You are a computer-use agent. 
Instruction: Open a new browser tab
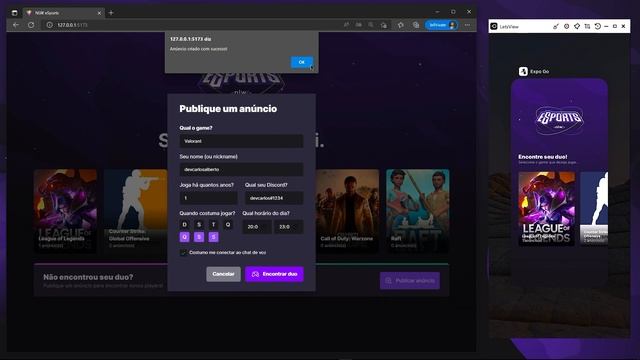[x=111, y=13]
